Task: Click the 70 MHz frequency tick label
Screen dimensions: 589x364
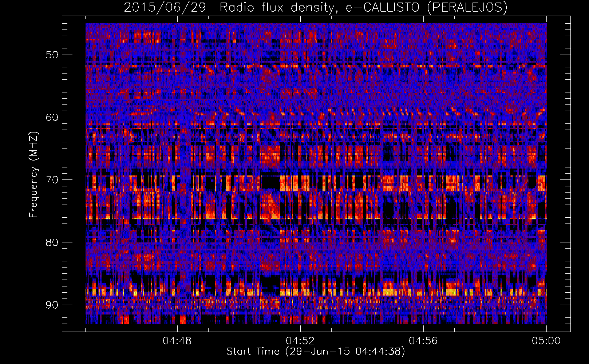Action: click(52, 180)
